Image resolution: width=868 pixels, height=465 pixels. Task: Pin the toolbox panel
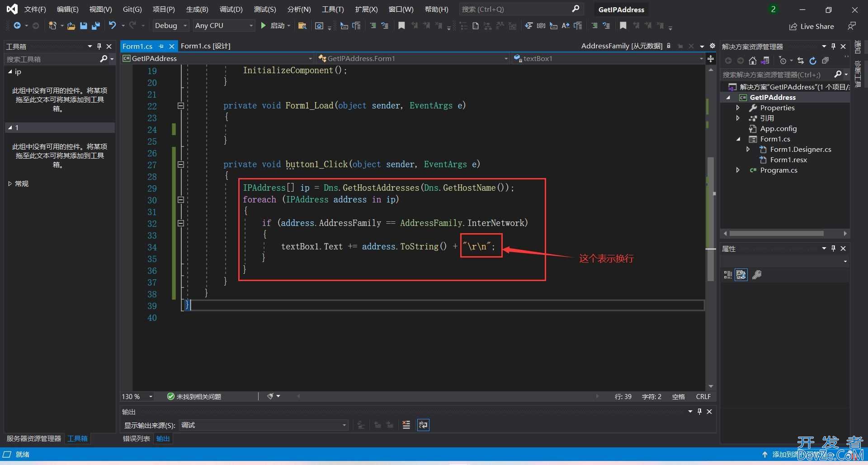[x=99, y=46]
